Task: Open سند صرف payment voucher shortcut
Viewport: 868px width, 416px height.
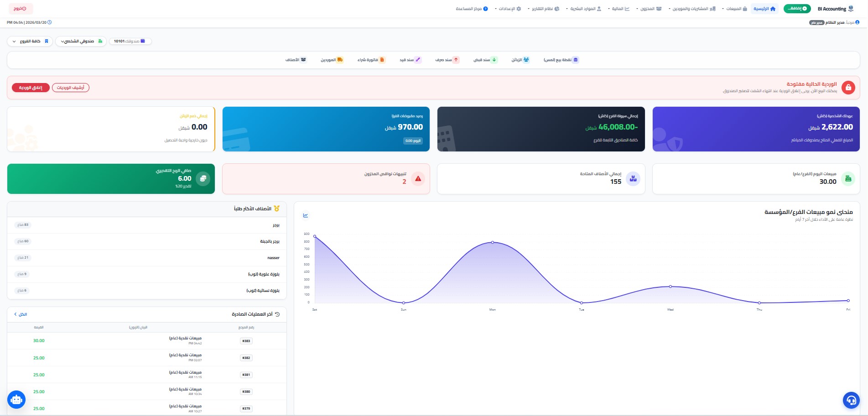Action: tap(447, 60)
